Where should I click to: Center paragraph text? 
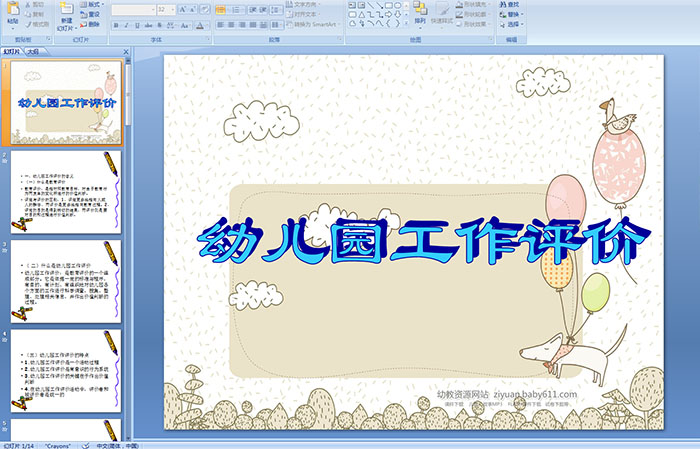coord(231,25)
